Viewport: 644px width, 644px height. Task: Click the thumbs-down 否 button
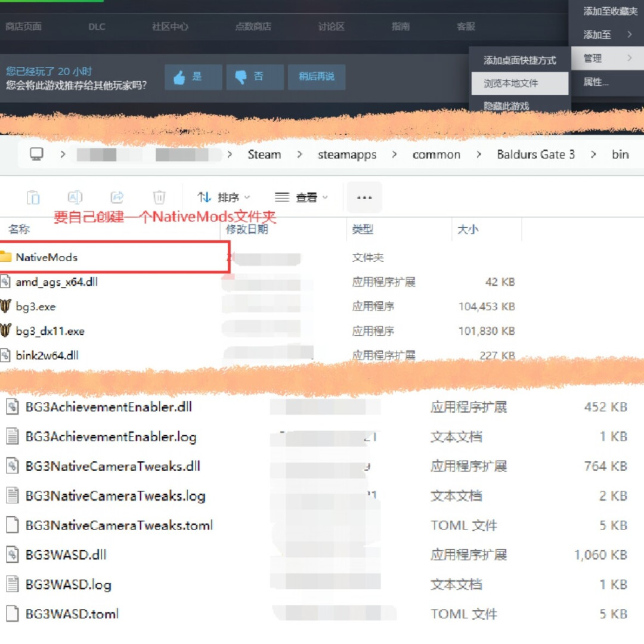point(255,77)
